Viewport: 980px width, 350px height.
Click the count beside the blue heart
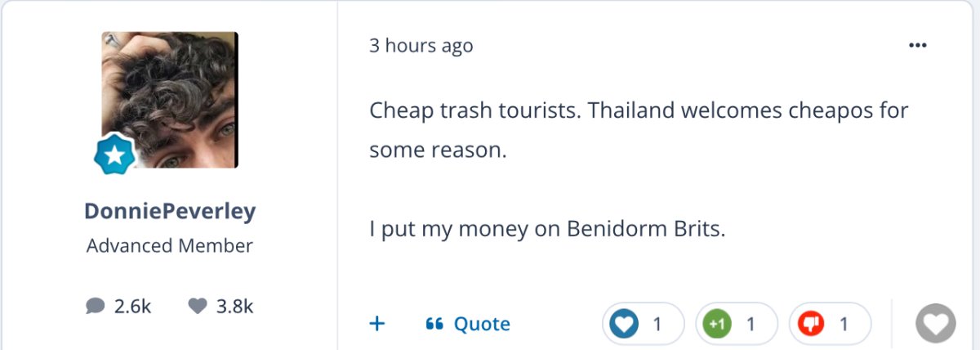click(657, 325)
